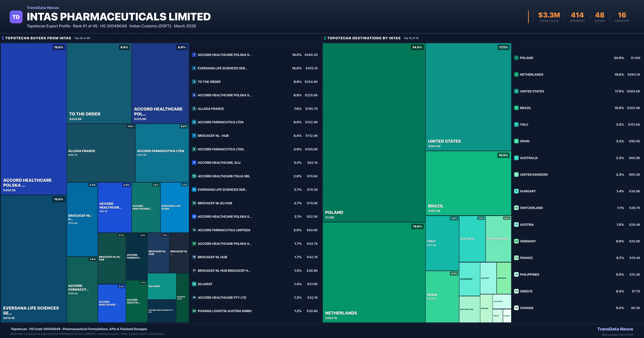Viewport: 644px width, 338px height.
Task: Click rank 1 badge beside Poland
Action: [516, 58]
